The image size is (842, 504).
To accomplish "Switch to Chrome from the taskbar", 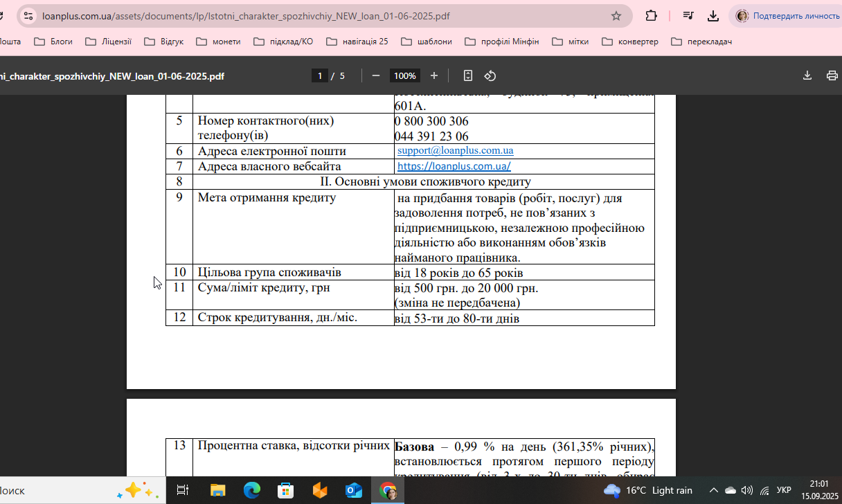I will click(x=388, y=491).
